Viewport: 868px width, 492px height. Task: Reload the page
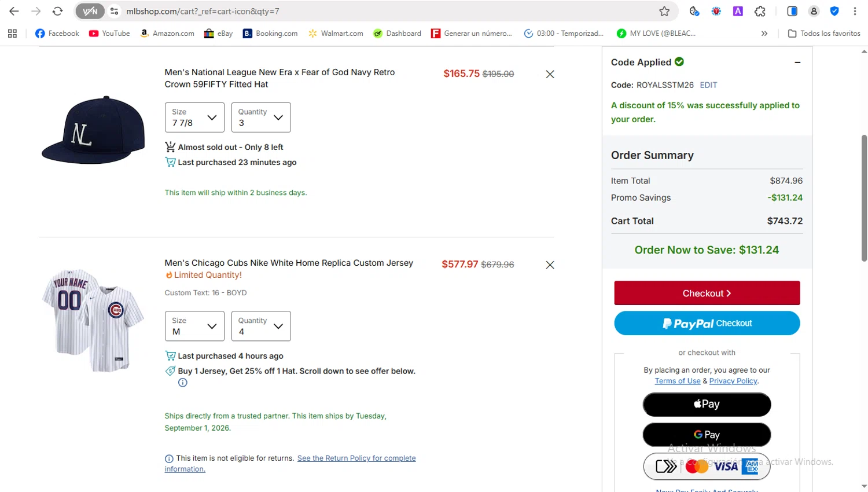[57, 11]
